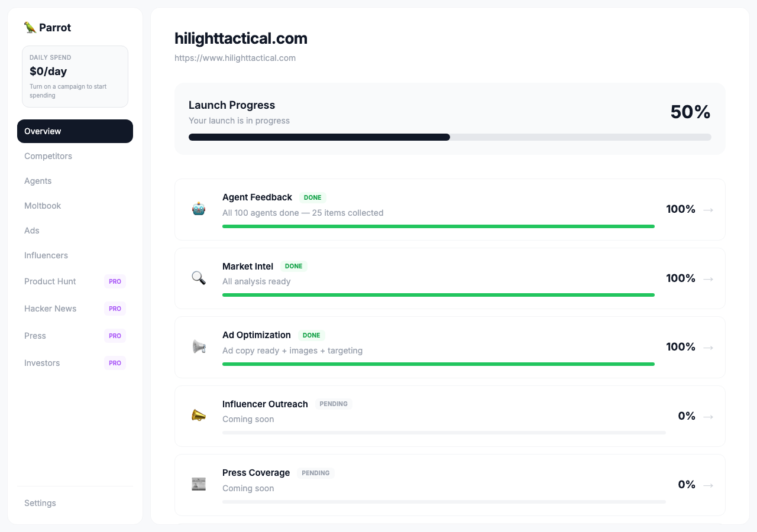Screen dimensions: 757x532
Task: Open Agent Feedback details via its arrow
Action: click(708, 209)
